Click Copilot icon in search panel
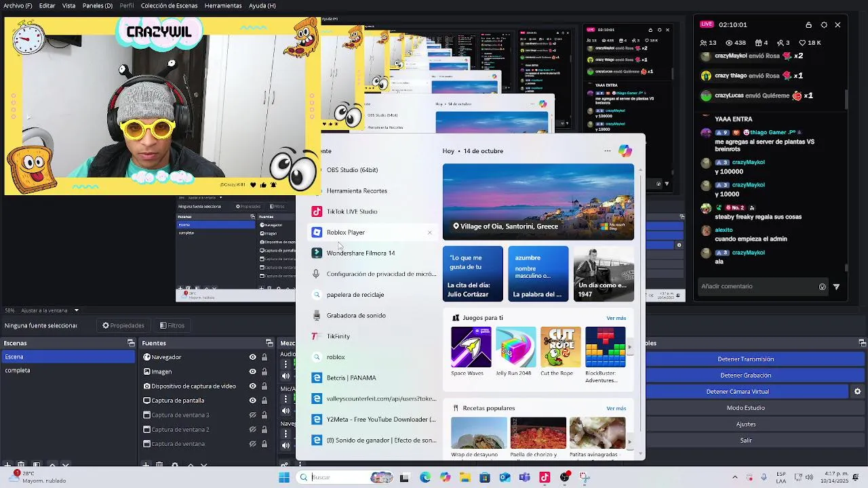This screenshot has width=868, height=488. point(625,150)
